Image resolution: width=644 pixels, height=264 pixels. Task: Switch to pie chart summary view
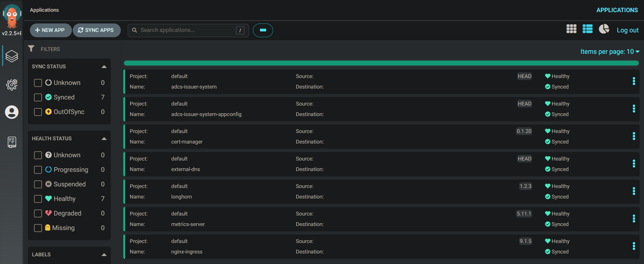(604, 29)
